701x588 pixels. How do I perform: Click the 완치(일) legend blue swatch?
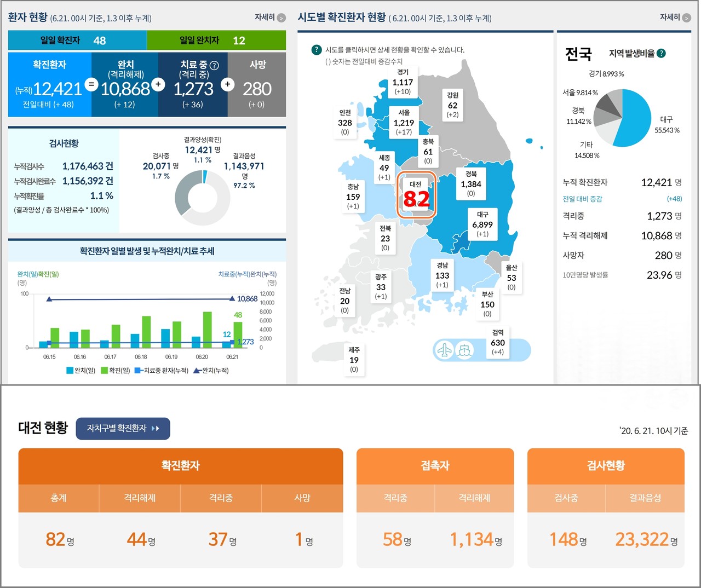tap(70, 371)
